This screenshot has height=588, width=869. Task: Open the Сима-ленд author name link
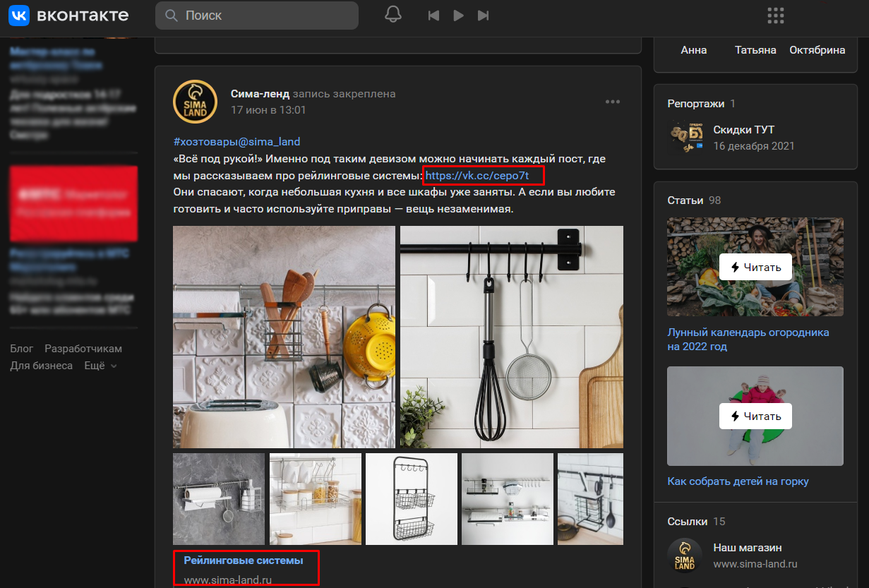click(260, 94)
